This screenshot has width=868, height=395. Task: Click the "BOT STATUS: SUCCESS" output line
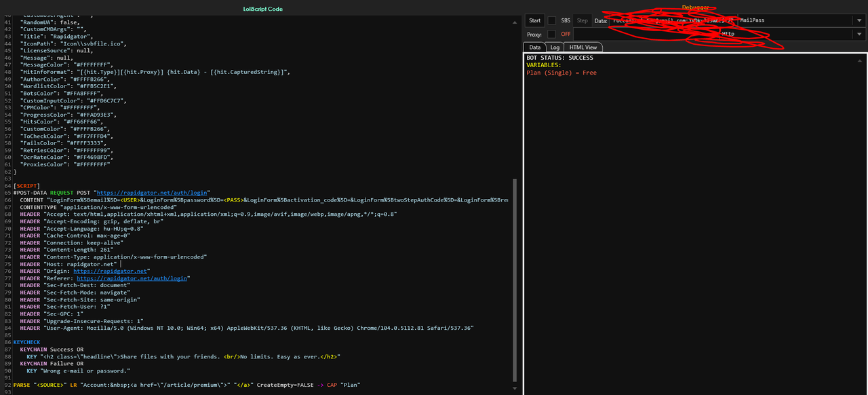[559, 58]
